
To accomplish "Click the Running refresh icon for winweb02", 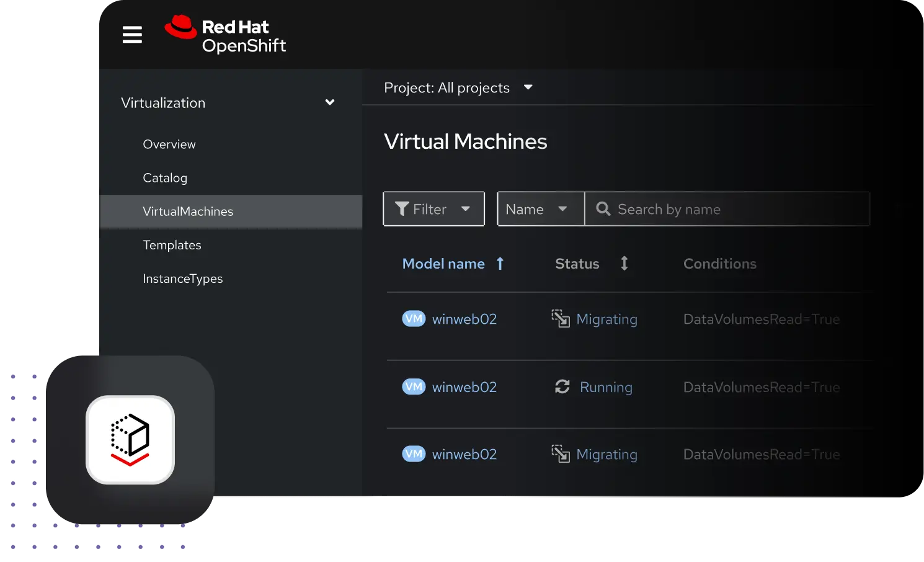I will click(561, 386).
